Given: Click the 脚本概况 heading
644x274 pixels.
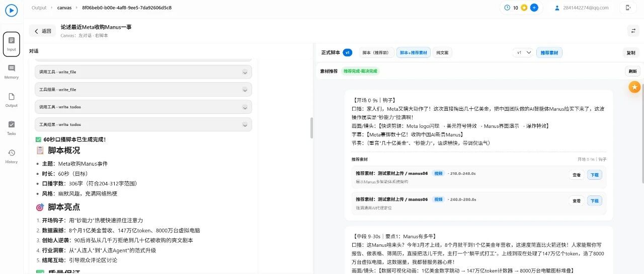Looking at the screenshot, I should coord(63,150).
